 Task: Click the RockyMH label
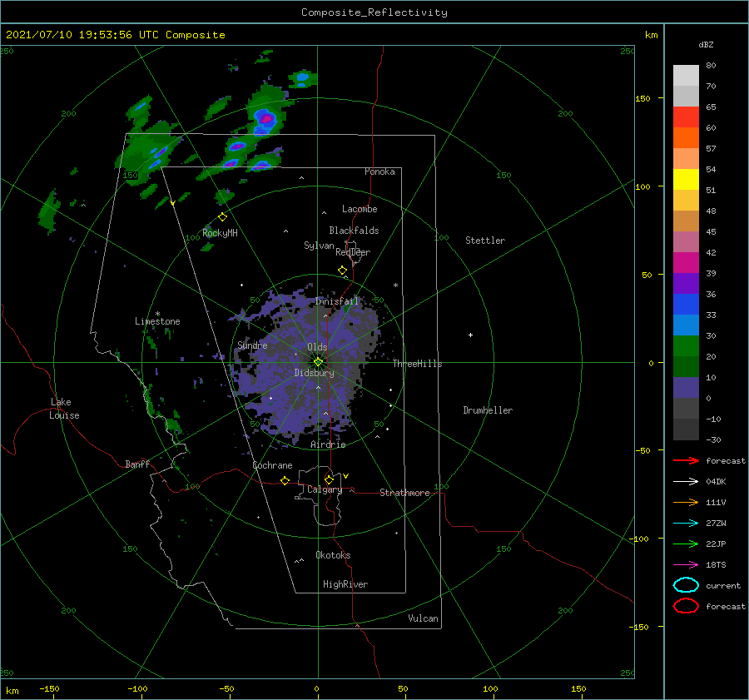click(220, 233)
